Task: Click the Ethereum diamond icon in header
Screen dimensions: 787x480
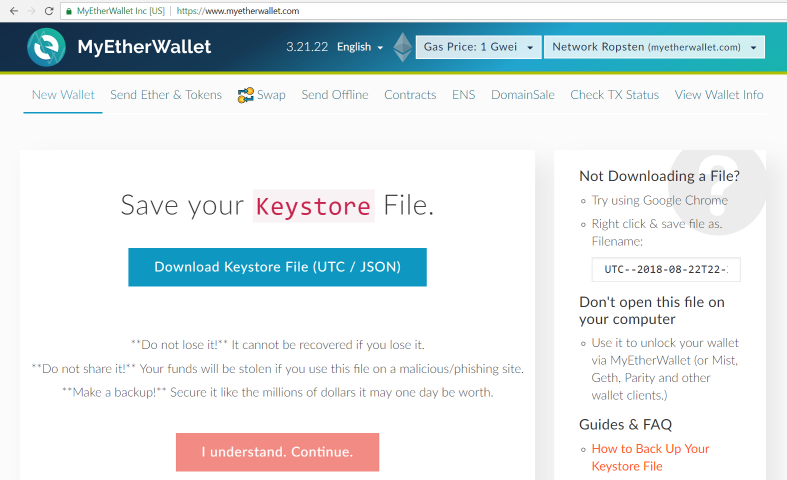Action: pos(403,47)
